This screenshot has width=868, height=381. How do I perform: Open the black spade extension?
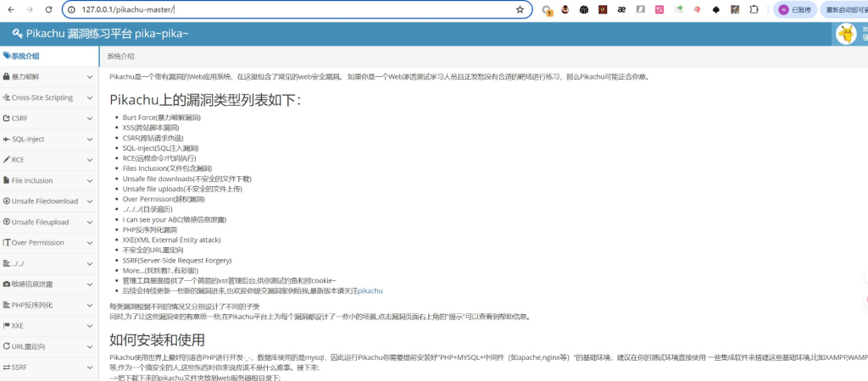(715, 9)
